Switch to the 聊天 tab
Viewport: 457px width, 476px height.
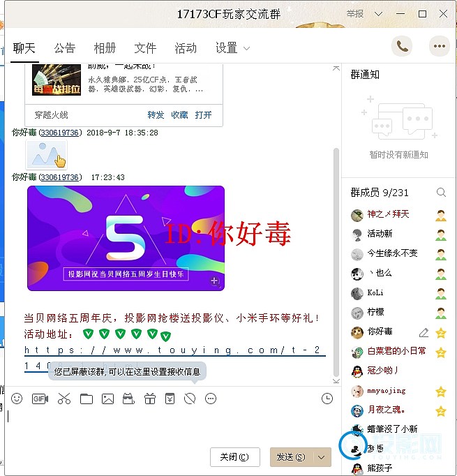(24, 48)
